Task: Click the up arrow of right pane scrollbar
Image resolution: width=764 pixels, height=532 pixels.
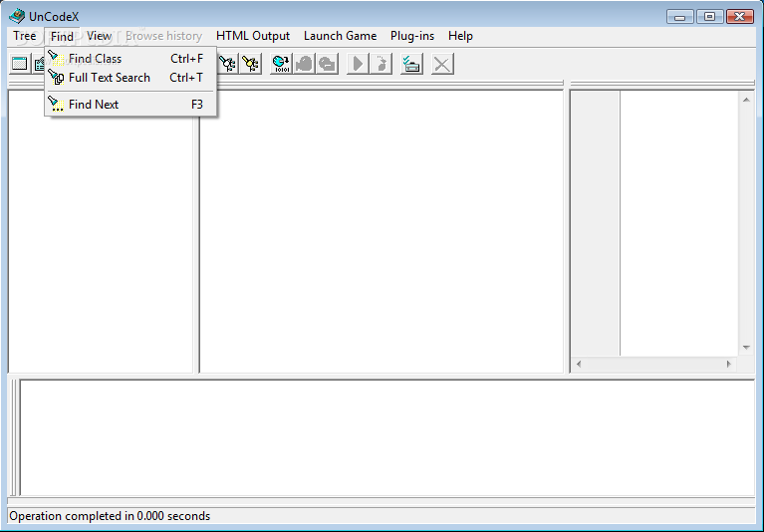Action: coord(746,100)
